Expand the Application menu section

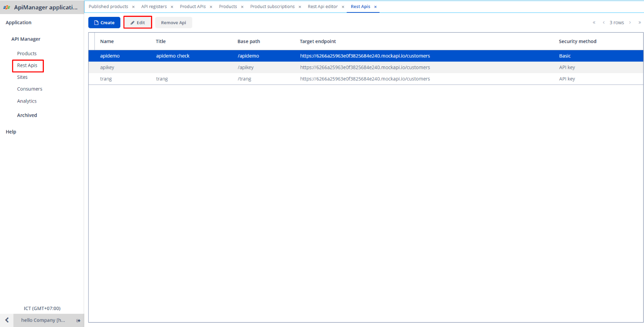[x=19, y=23]
